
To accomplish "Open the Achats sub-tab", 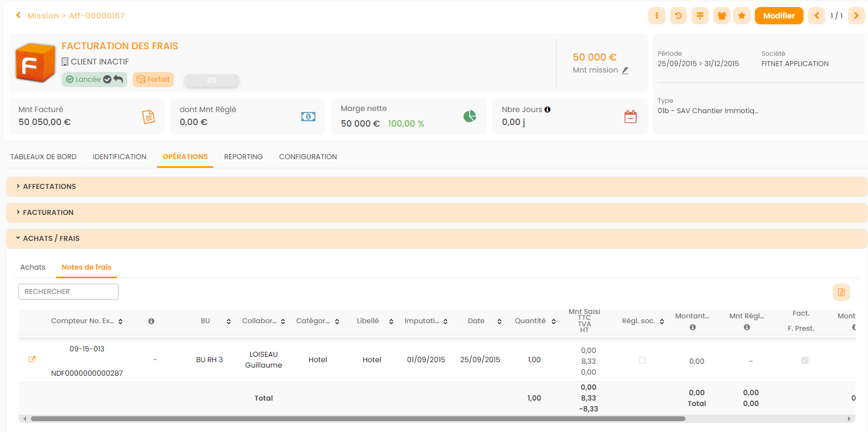I will point(32,267).
